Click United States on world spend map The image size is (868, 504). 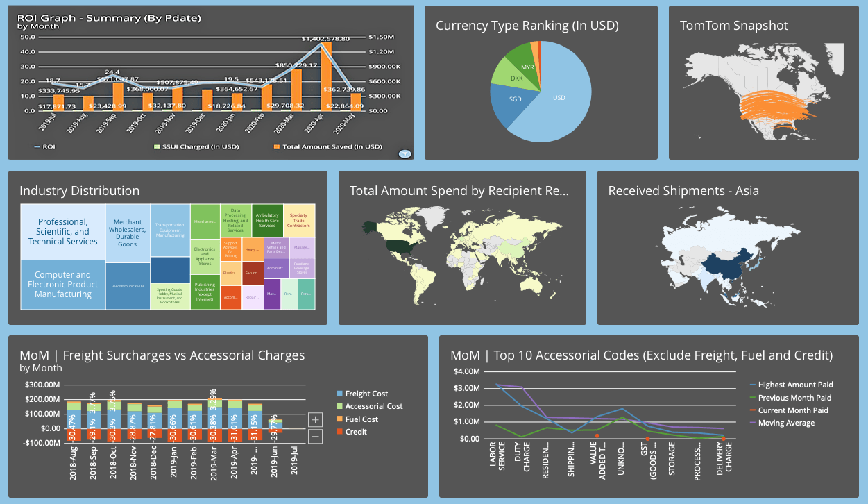(402, 249)
